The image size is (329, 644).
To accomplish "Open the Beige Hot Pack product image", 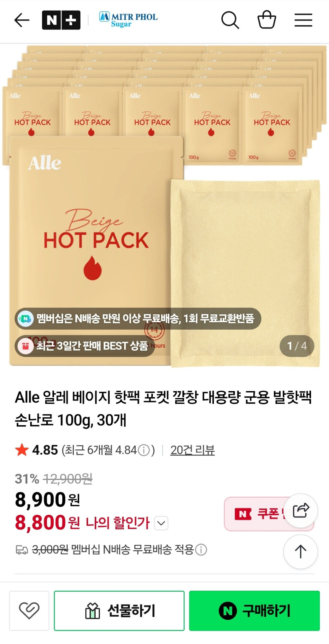I will click(x=164, y=205).
